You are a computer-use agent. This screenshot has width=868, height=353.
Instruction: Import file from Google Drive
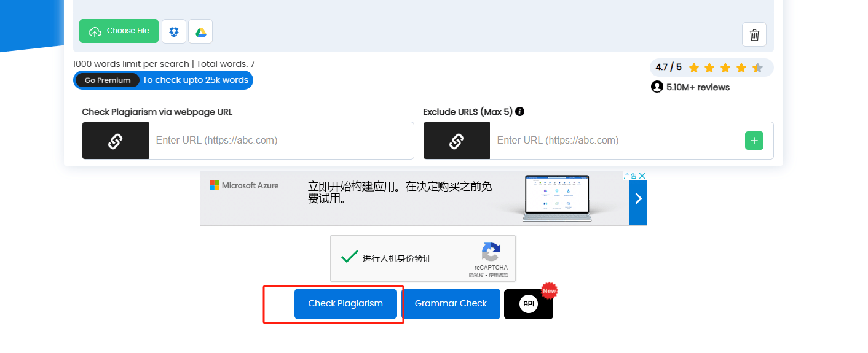click(x=200, y=31)
